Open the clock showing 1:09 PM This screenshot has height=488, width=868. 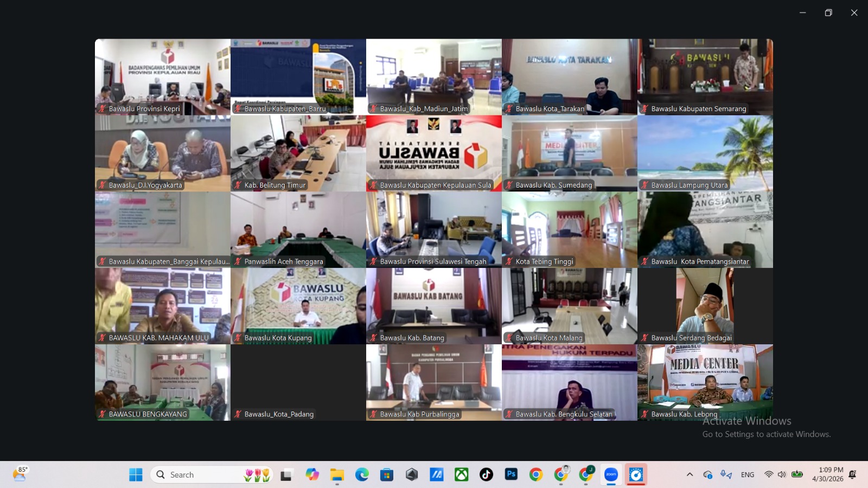(828, 474)
